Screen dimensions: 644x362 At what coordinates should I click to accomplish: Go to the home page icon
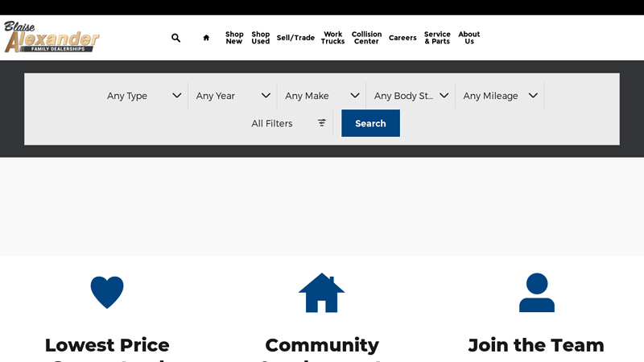pos(206,38)
